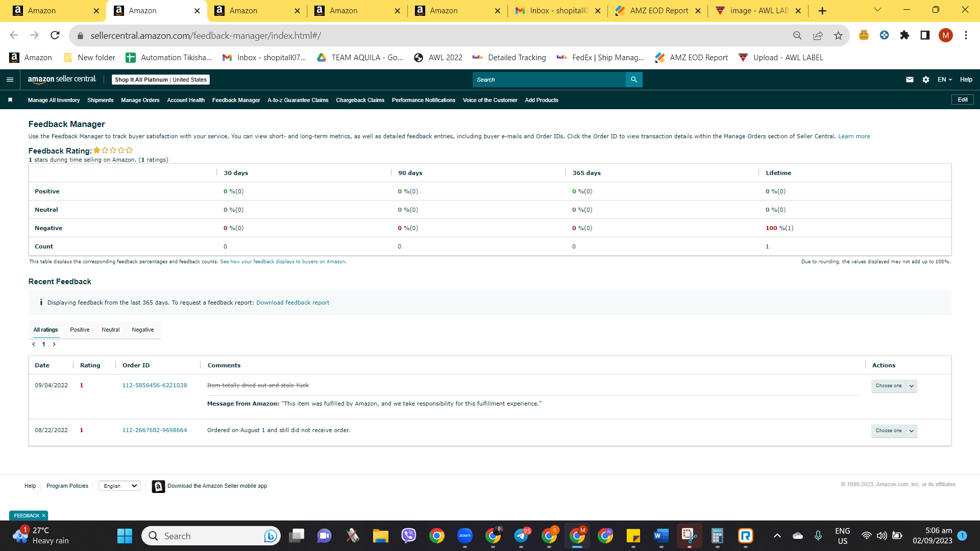Open the weather widget showing Heavy rain
Viewport: 980px width, 551px height.
(x=41, y=536)
